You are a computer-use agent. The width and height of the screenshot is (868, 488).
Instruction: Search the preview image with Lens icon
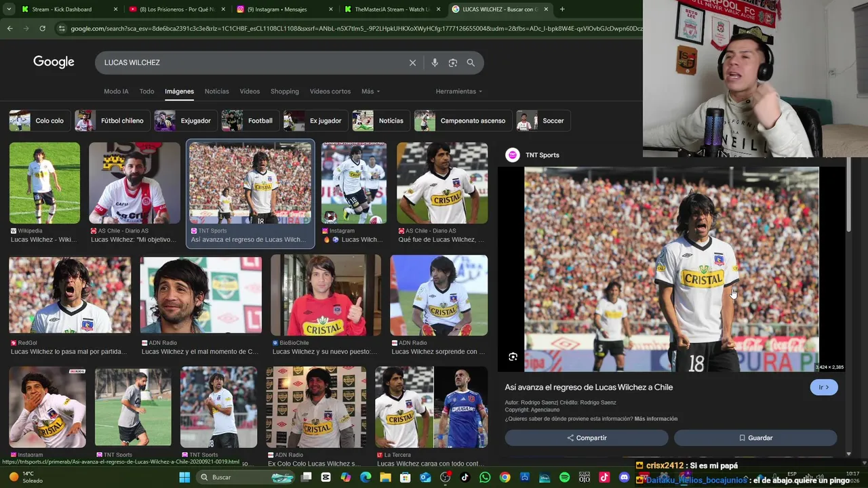[513, 357]
